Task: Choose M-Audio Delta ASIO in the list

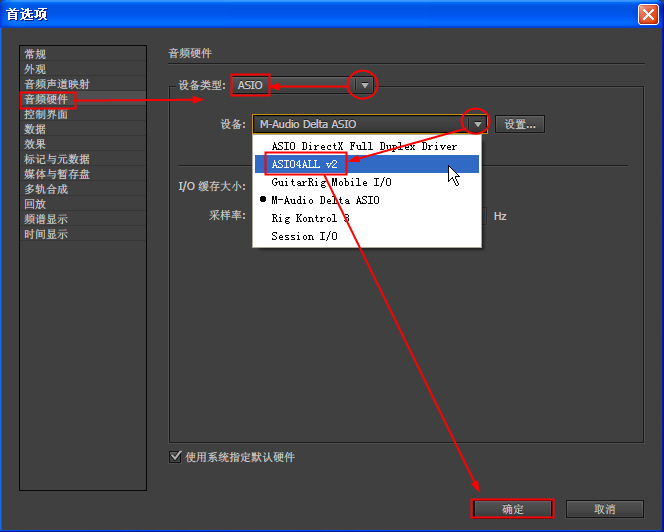Action: pyautogui.click(x=367, y=200)
